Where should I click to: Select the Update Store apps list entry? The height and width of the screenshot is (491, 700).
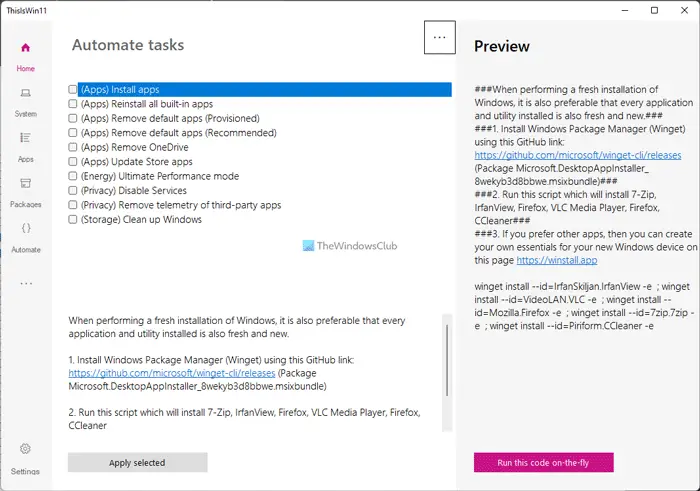pos(136,162)
